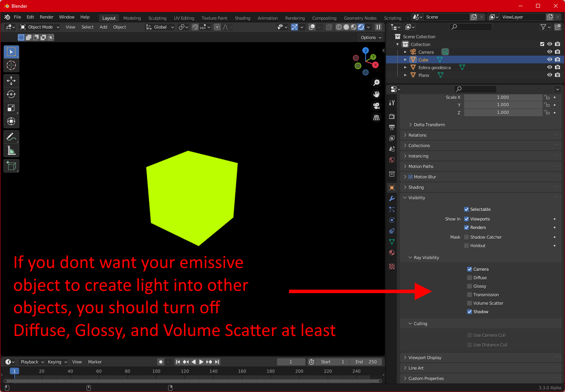565x392 pixels.
Task: Play the animation forward
Action: (201, 362)
